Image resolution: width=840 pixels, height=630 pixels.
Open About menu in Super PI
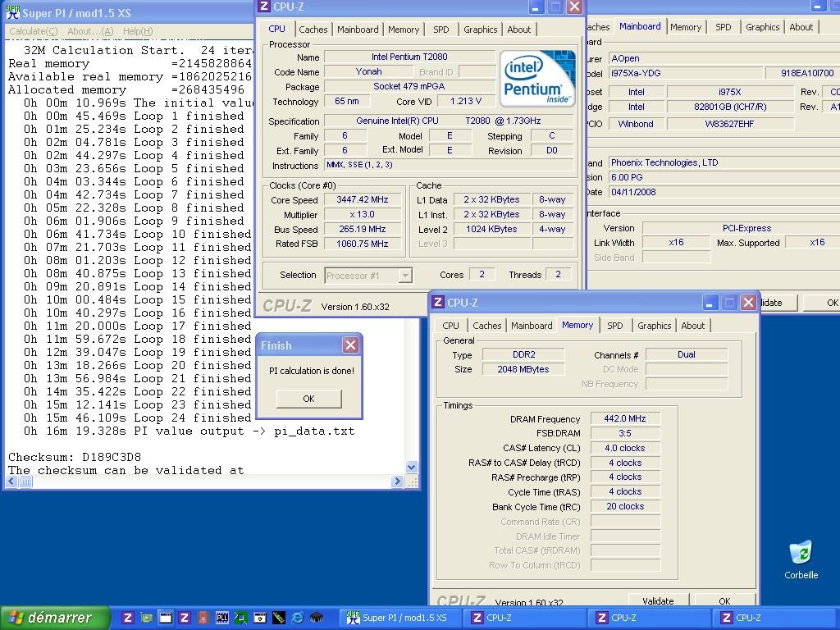click(90, 31)
